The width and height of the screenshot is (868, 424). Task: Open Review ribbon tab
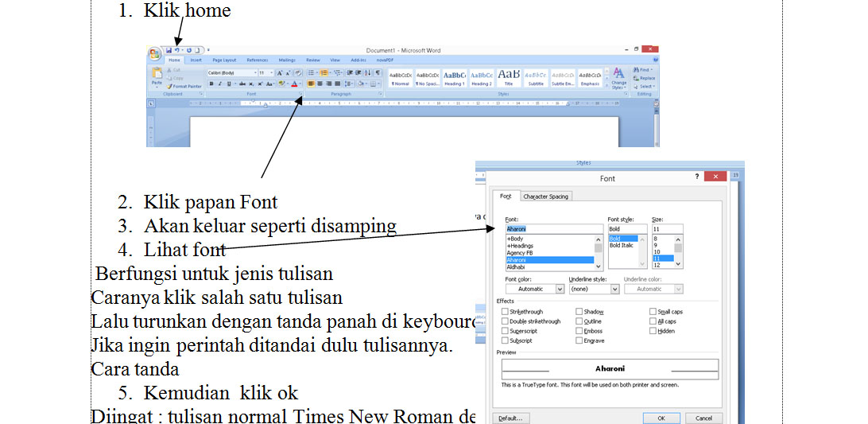[312, 60]
